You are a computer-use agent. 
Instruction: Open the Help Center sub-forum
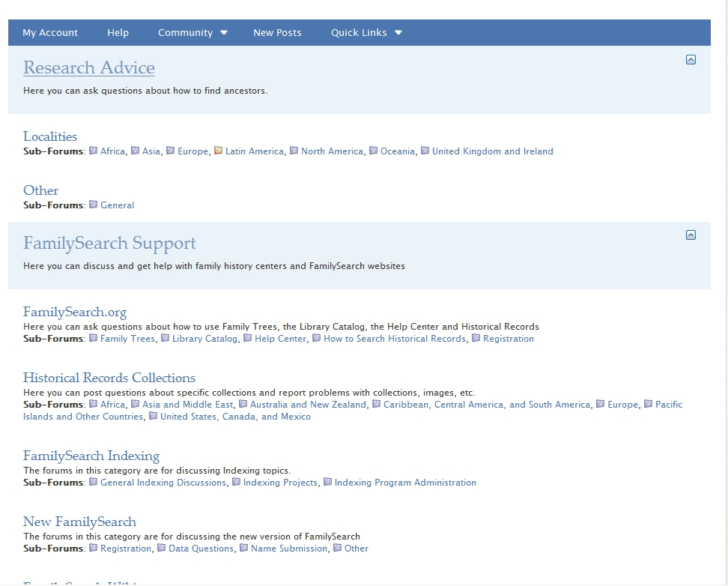pos(280,338)
